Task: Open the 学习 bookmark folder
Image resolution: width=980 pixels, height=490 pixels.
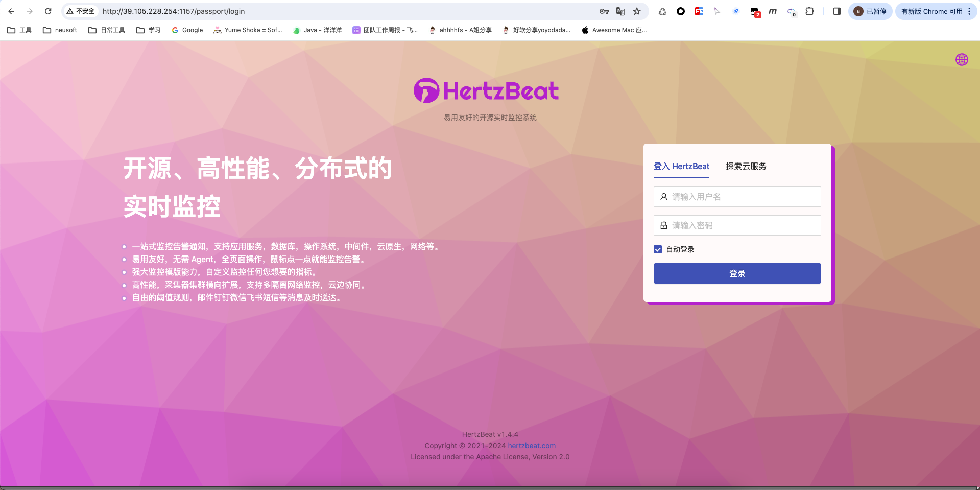Action: tap(149, 30)
